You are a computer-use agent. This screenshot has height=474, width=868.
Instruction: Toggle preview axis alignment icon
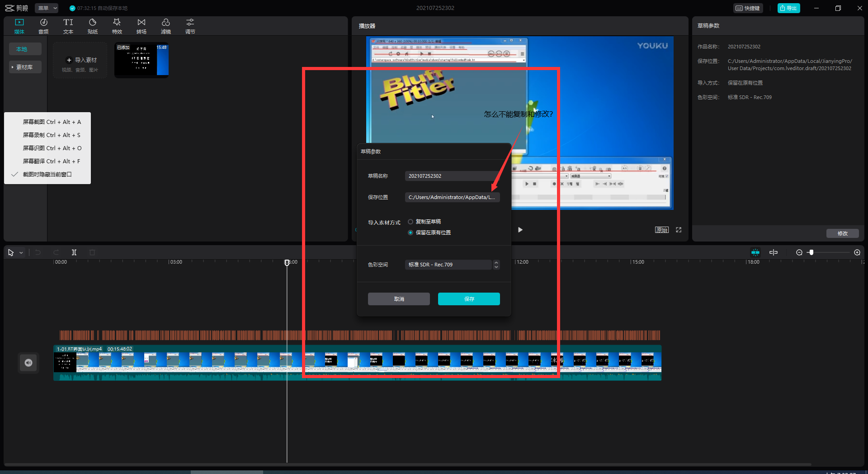774,252
